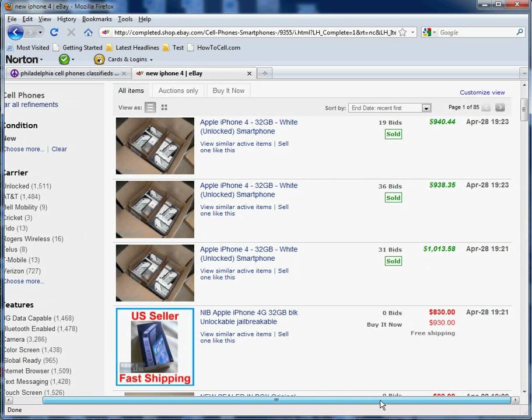Clear the Condition refinement
This screenshot has height=420, width=532.
point(59,149)
